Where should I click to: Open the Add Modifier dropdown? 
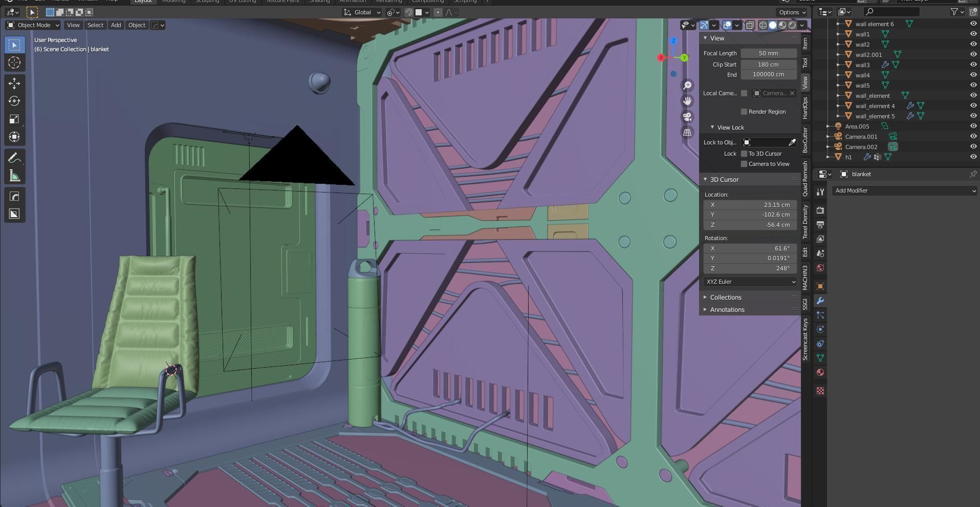905,191
